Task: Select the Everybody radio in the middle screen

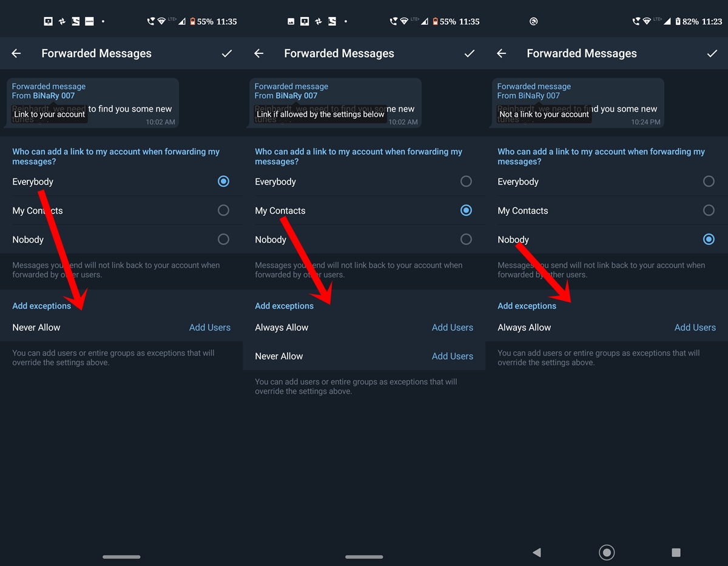Action: tap(466, 181)
